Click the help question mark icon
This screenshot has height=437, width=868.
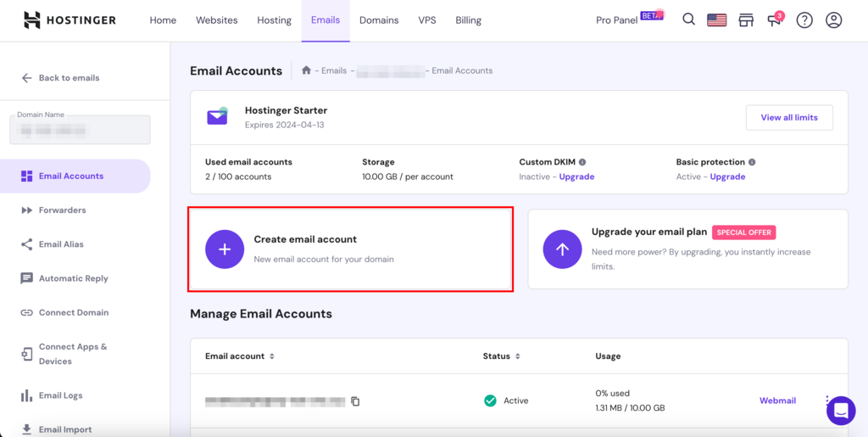tap(804, 20)
